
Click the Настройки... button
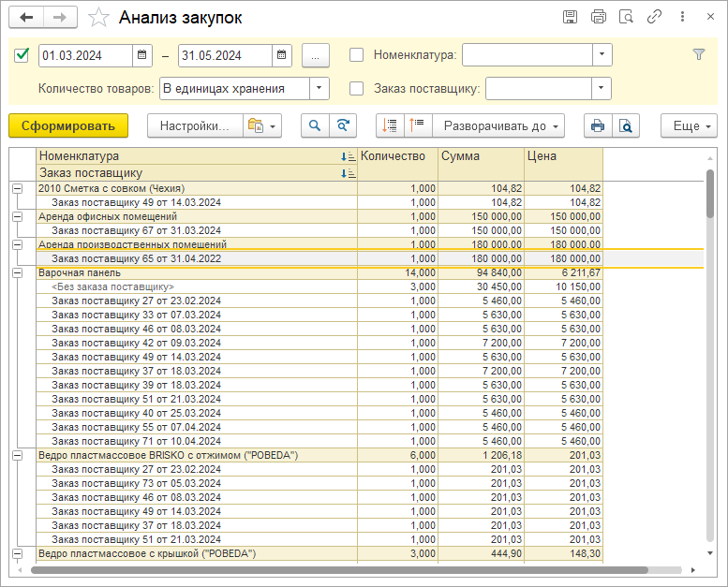[x=193, y=125]
